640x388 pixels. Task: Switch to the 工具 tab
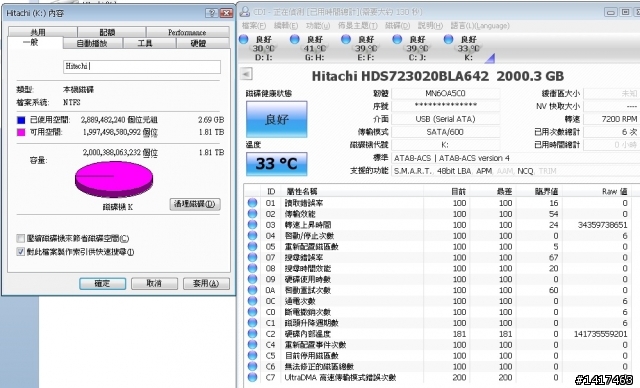[x=149, y=43]
